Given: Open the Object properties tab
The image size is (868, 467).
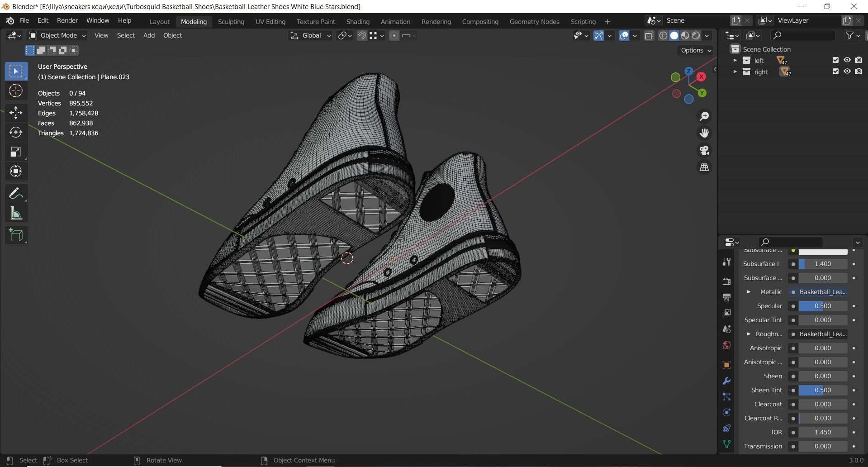Looking at the screenshot, I should (726, 365).
